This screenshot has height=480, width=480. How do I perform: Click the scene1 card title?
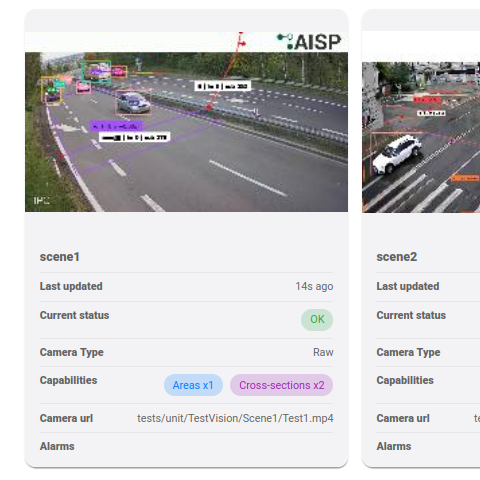tap(60, 257)
